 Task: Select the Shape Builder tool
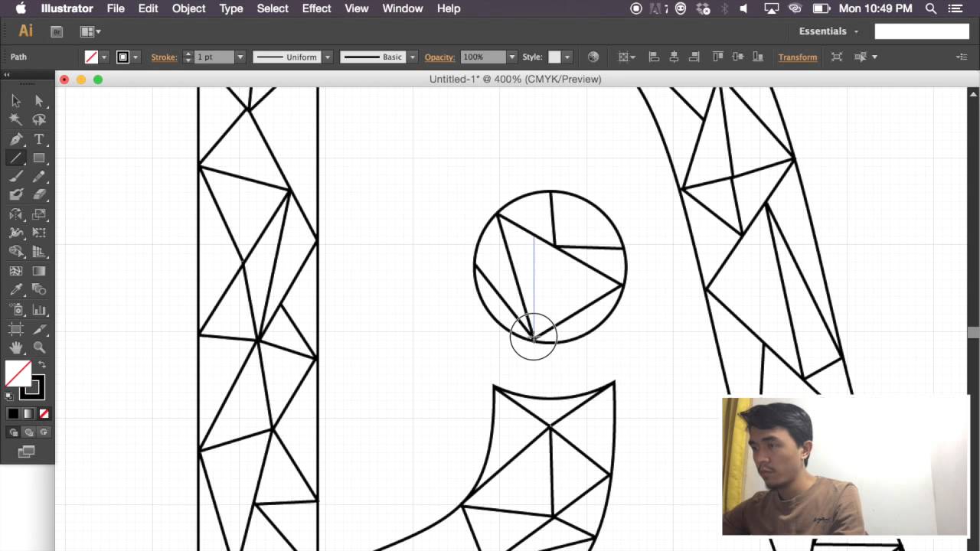pyautogui.click(x=16, y=252)
